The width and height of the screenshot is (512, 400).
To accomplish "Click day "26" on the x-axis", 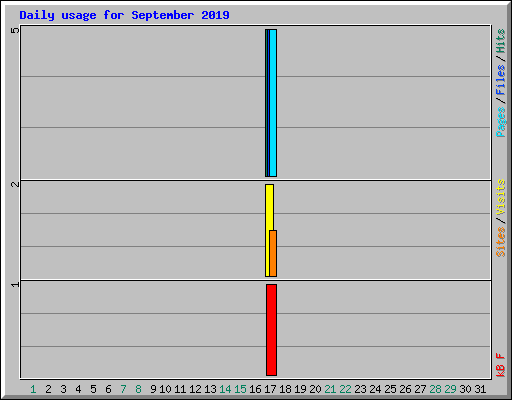I will point(405,389).
